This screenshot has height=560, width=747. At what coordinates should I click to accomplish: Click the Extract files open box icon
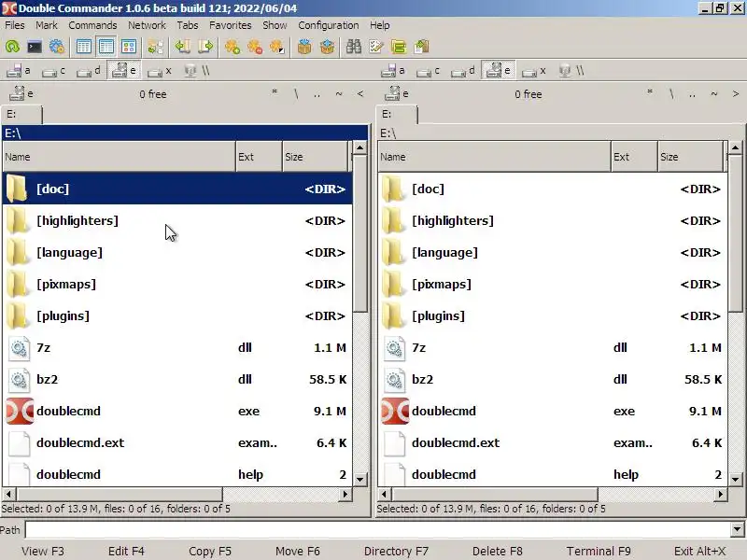tap(327, 47)
